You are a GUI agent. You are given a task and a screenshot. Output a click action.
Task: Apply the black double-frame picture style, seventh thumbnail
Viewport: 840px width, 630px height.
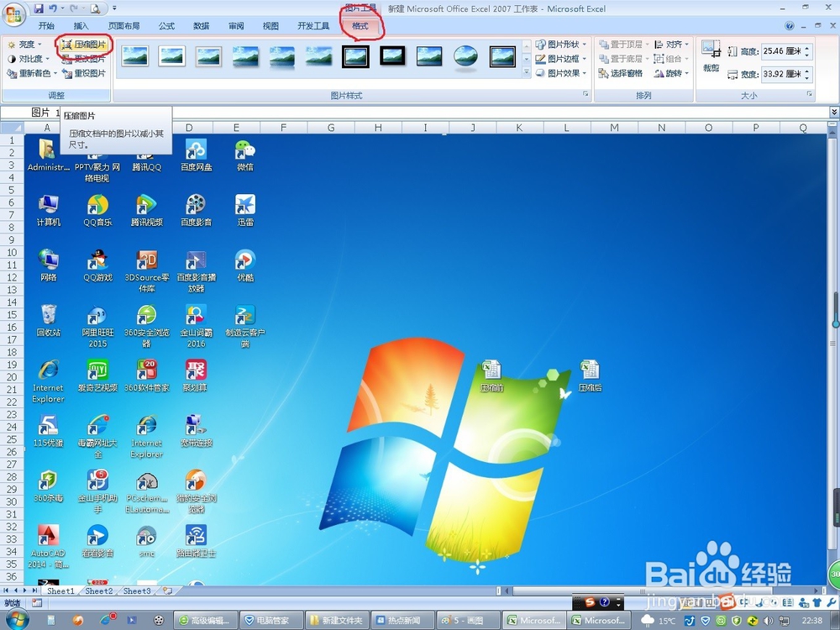(x=355, y=56)
